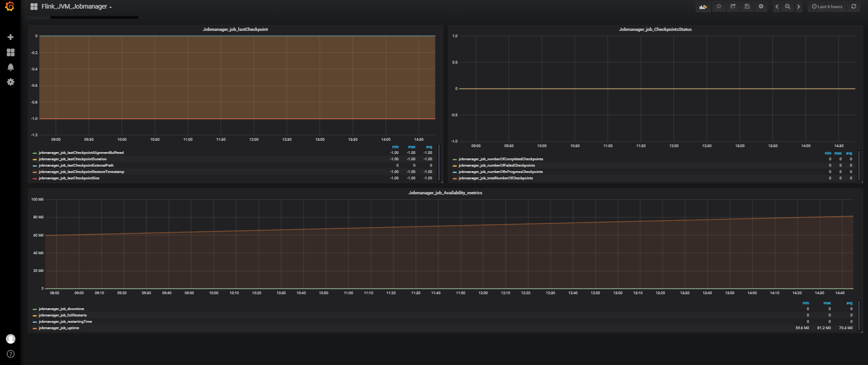Refresh the dashboard
The width and height of the screenshot is (868, 365).
point(854,6)
